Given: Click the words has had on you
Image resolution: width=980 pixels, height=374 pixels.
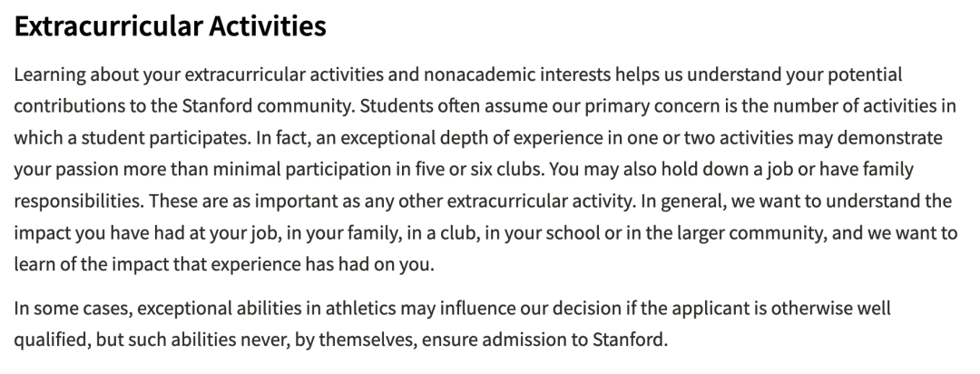Looking at the screenshot, I should [x=369, y=264].
